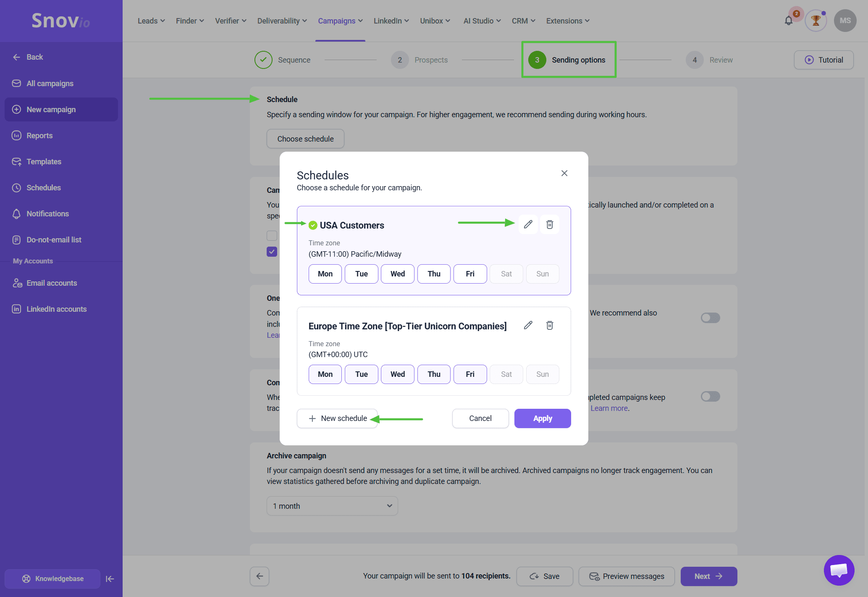Edit the USA Customers schedule pencil icon
The width and height of the screenshot is (868, 597).
(x=528, y=224)
